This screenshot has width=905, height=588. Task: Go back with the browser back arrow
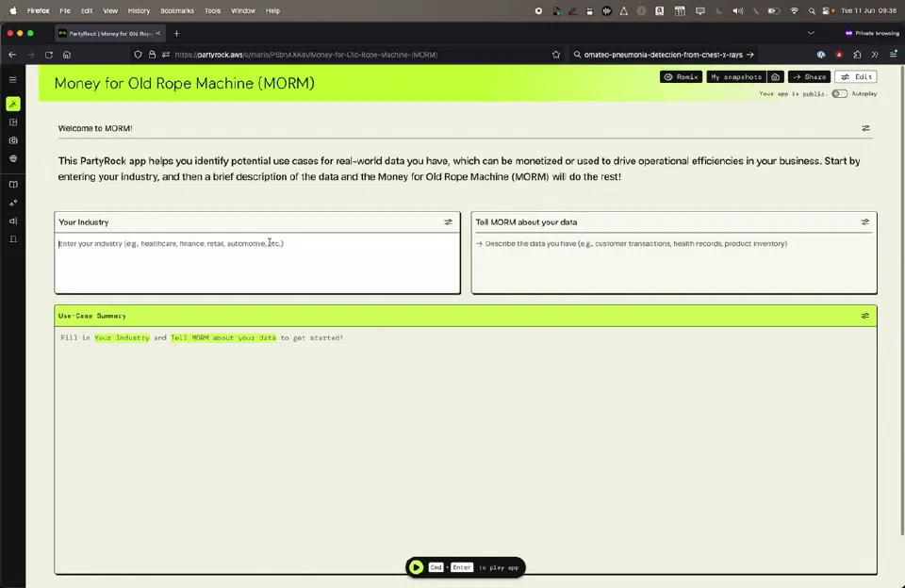click(x=12, y=55)
